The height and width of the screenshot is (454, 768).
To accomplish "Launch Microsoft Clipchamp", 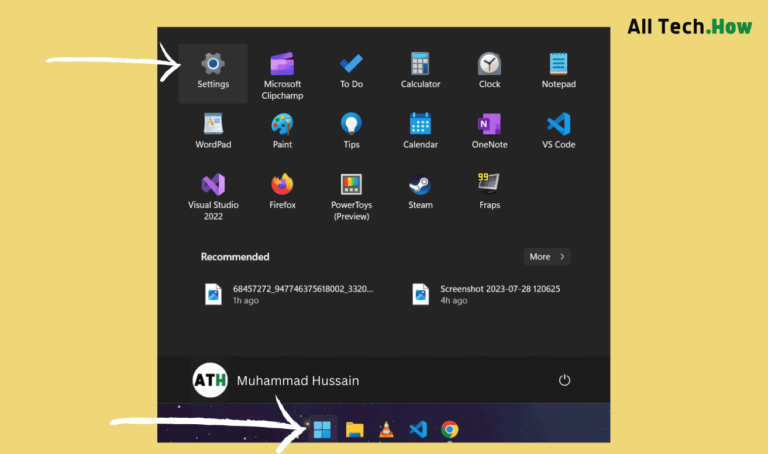I will pyautogui.click(x=282, y=71).
